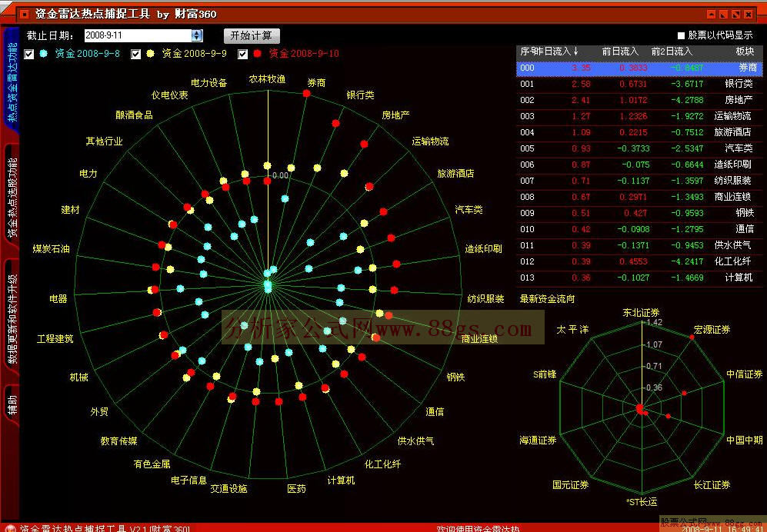Screen dimensions: 767x532
Task: Select the 计算机 table row
Action: (x=639, y=278)
